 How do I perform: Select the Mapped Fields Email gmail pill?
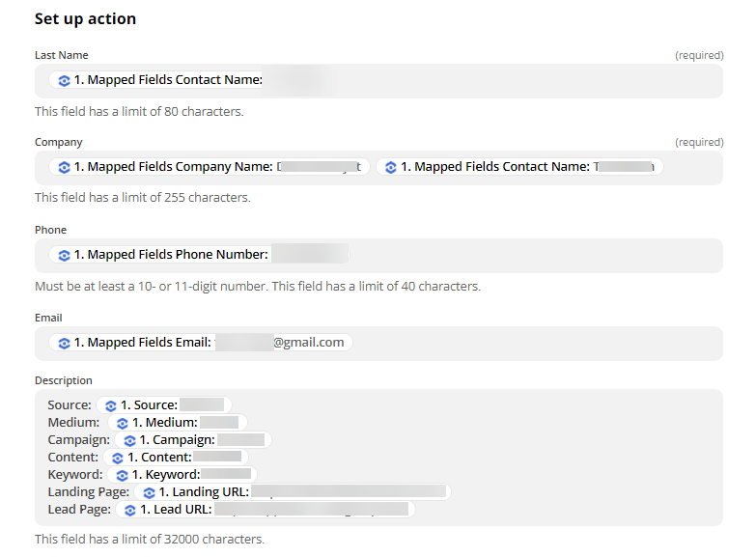tap(201, 343)
